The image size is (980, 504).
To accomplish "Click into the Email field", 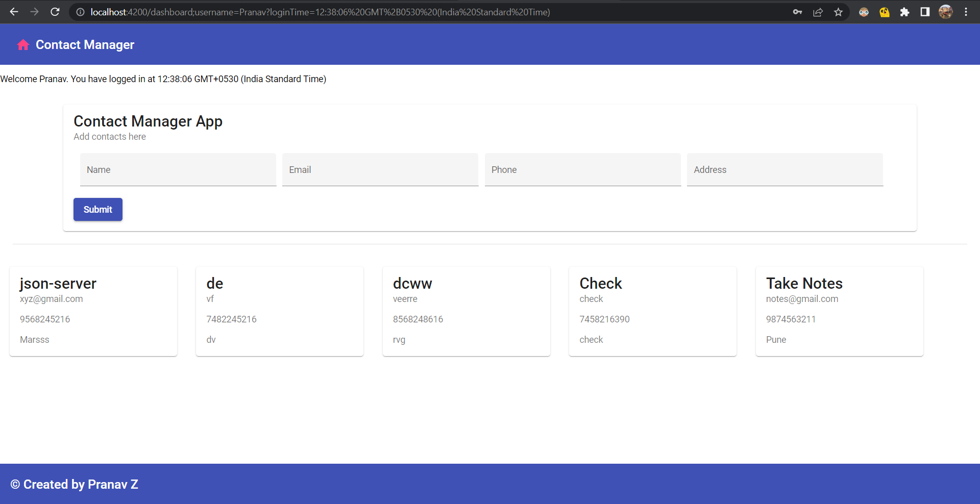I will point(380,170).
